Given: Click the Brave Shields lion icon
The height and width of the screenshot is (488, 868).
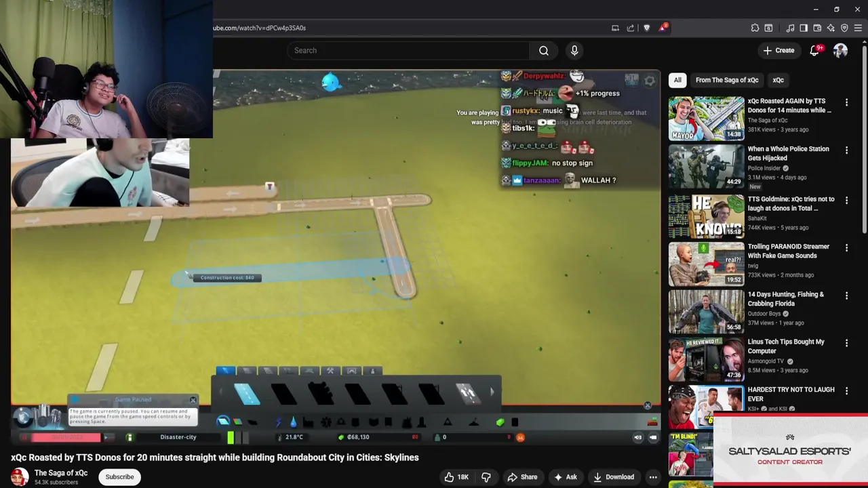Looking at the screenshot, I should tap(646, 28).
